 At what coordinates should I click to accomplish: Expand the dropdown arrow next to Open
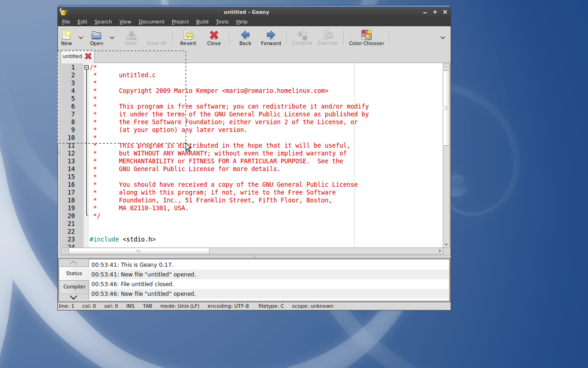112,38
